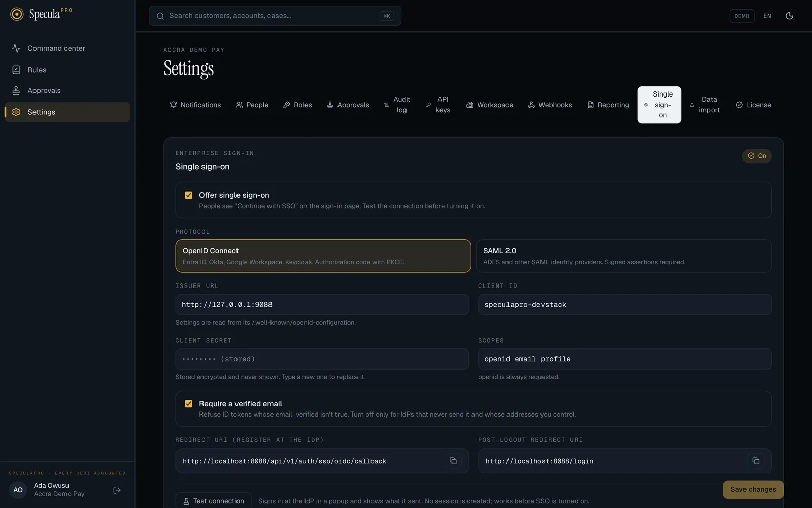Switch to the Workspace tab

pyautogui.click(x=490, y=105)
